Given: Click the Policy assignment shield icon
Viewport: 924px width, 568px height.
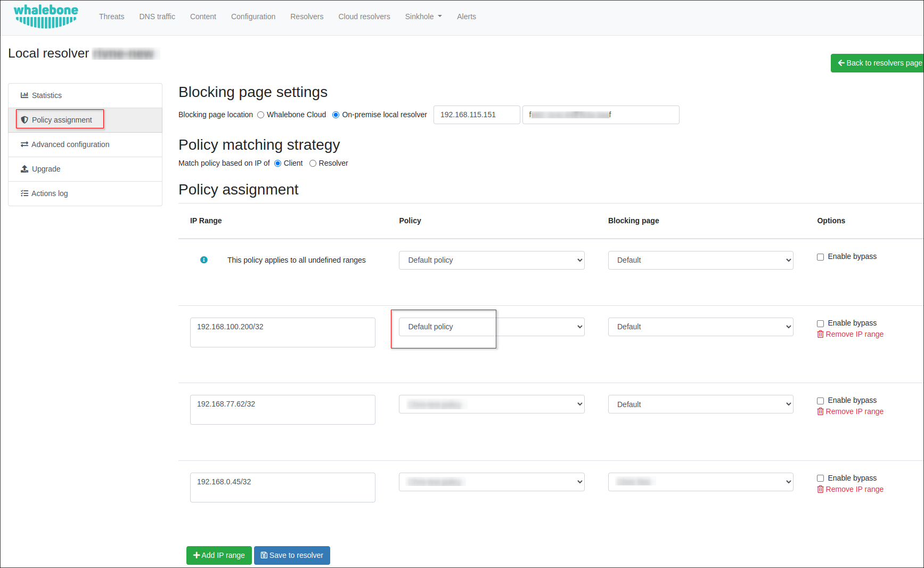Looking at the screenshot, I should 24,120.
